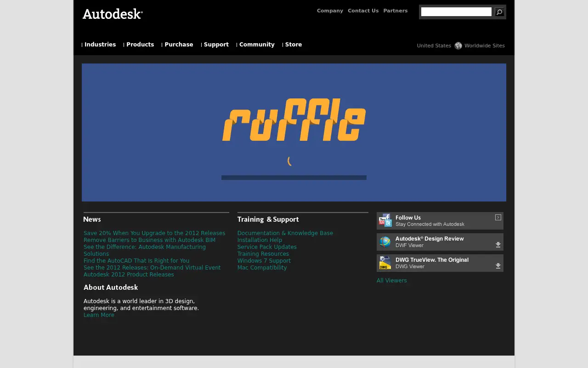Click the Learn More link
This screenshot has width=588, height=368.
(x=99, y=315)
